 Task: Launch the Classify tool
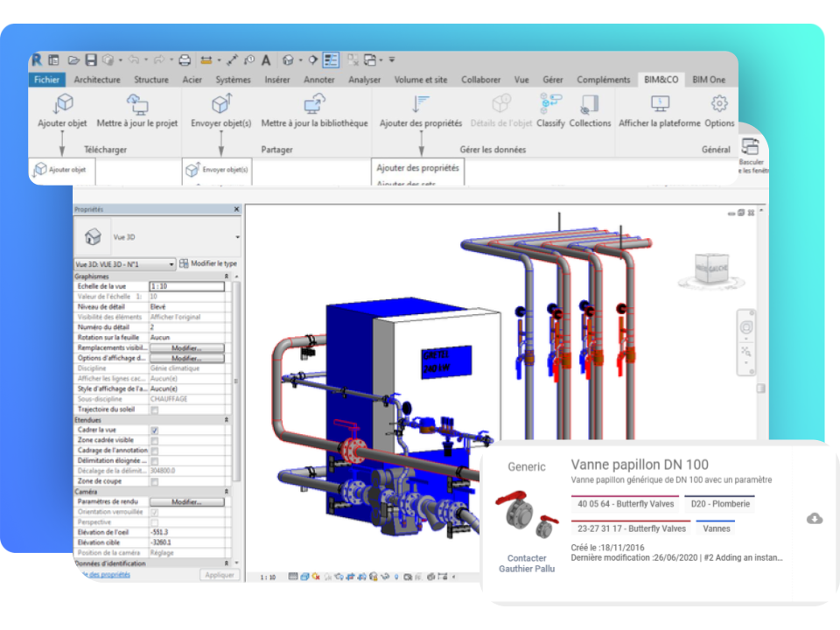(550, 103)
